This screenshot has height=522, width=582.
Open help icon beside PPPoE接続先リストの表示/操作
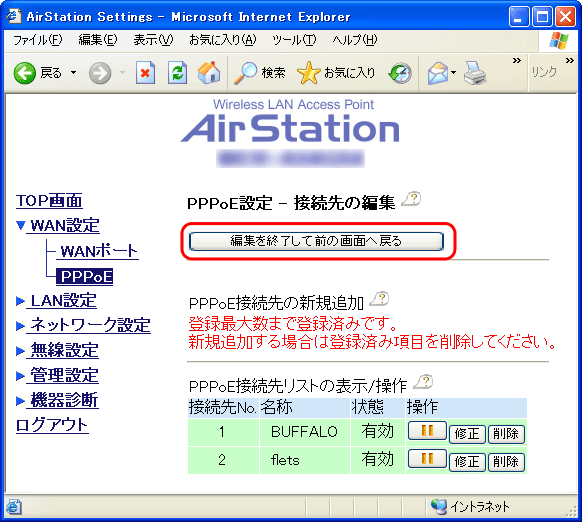[x=424, y=382]
